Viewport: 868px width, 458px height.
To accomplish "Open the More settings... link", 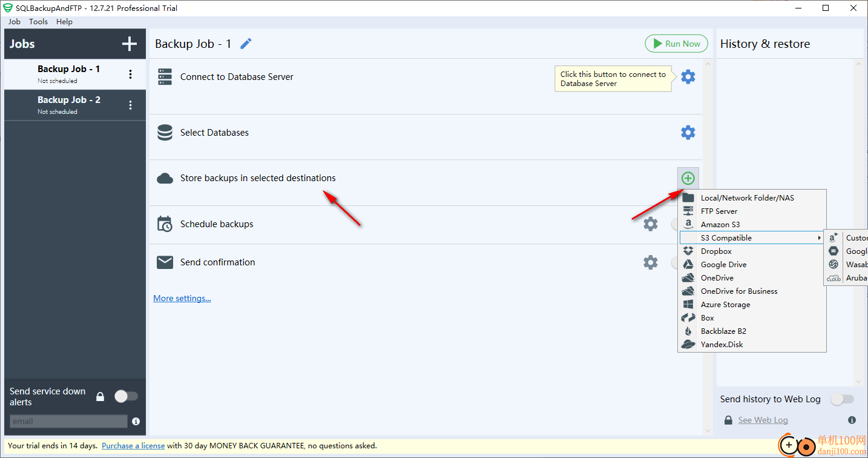I will pyautogui.click(x=182, y=298).
